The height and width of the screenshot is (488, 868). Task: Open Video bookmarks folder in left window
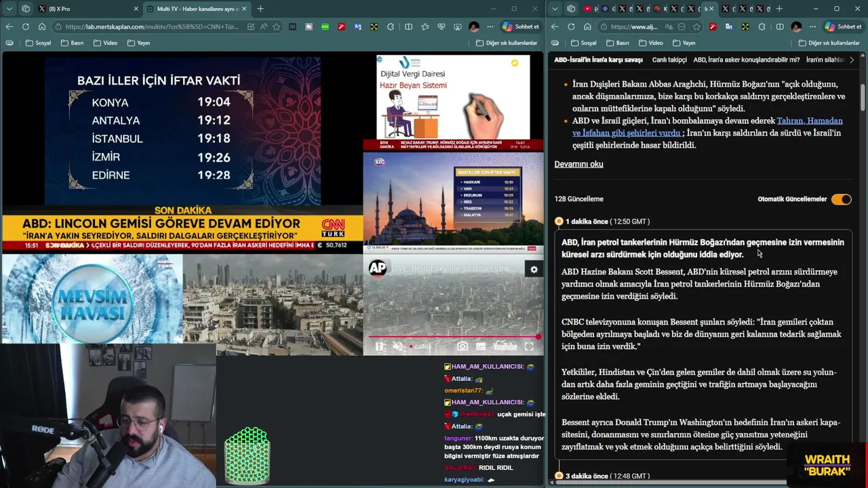105,43
